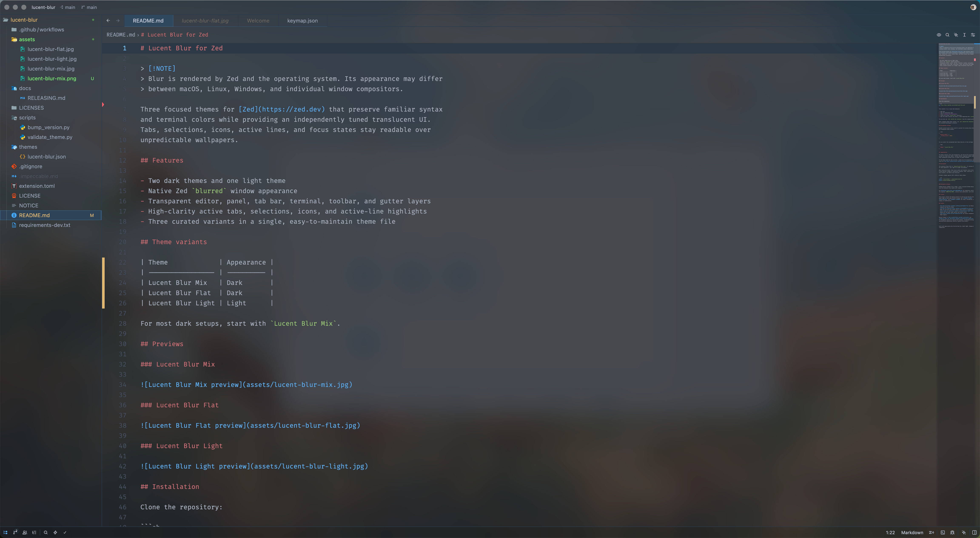The image size is (980, 538).
Task: Select cursor position 1:22 in status bar
Action: pyautogui.click(x=890, y=532)
